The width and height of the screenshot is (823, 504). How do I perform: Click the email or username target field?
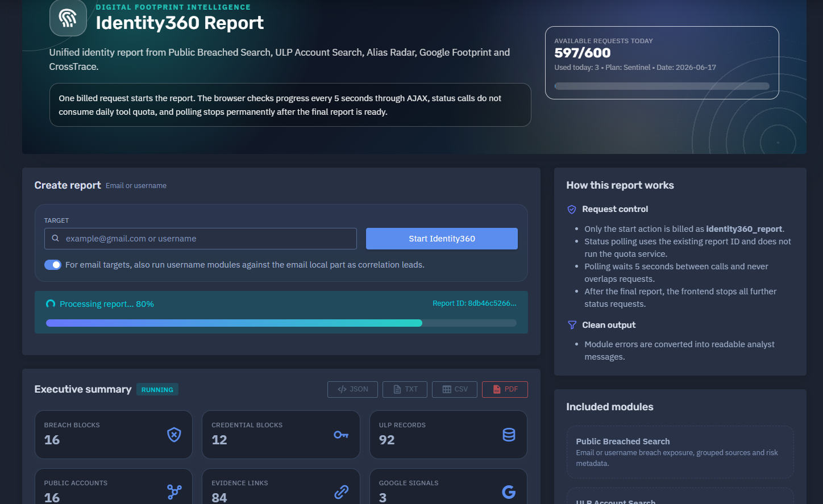[x=201, y=239]
